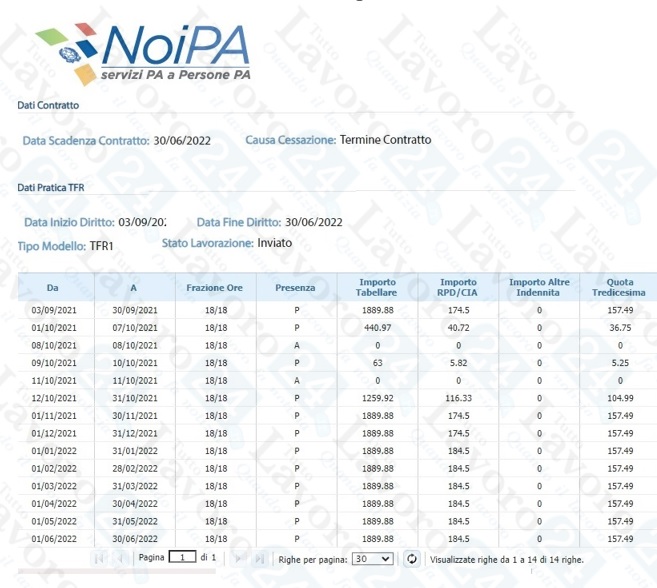Go to previous page pagination icon

click(x=121, y=559)
